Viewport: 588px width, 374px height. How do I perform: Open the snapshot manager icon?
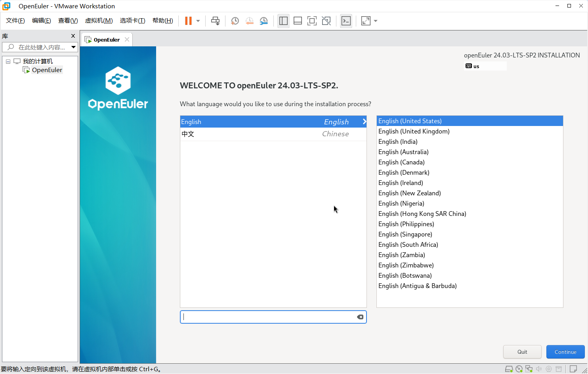tap(263, 21)
